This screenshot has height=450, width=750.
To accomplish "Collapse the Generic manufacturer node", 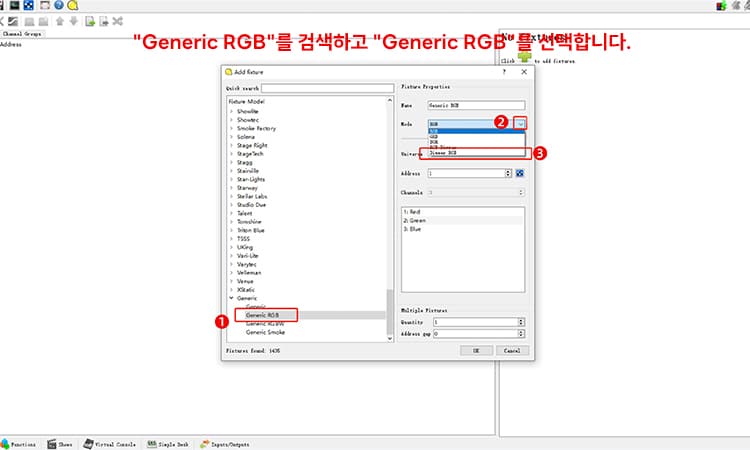I will 232,298.
